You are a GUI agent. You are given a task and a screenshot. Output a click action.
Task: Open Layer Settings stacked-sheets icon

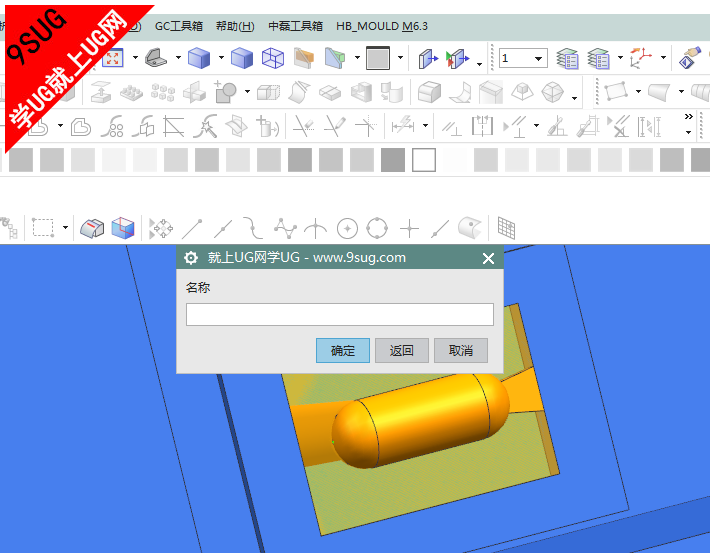pos(567,58)
